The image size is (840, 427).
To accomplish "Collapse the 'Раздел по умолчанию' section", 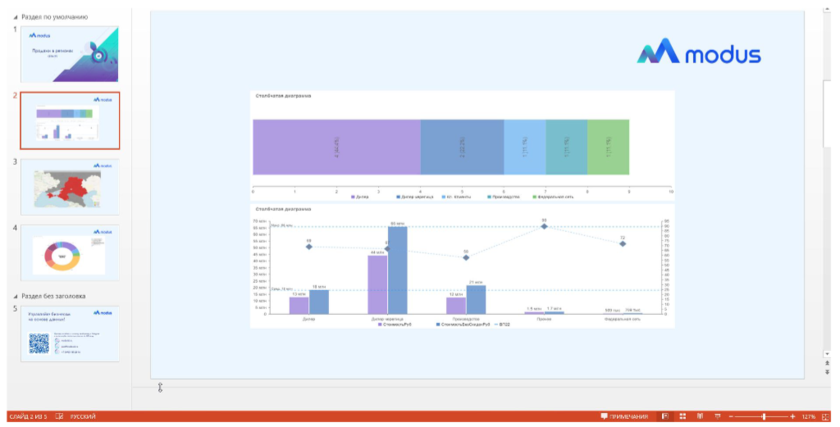I will tap(16, 18).
